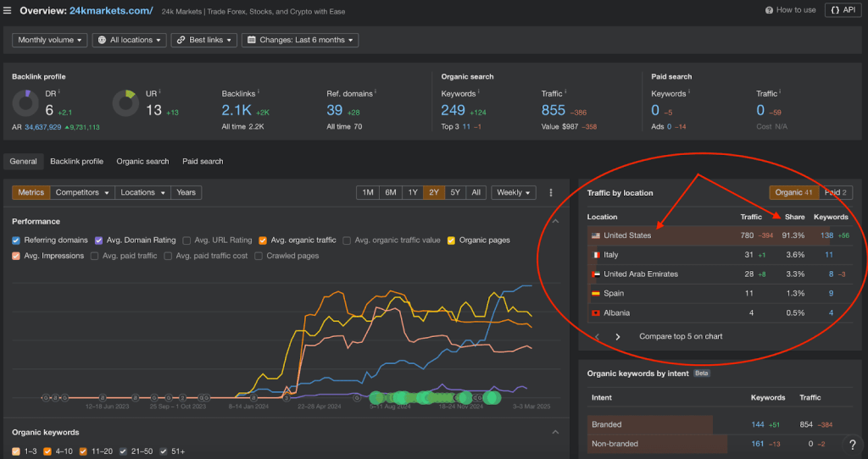Open the help question mark button
The width and height of the screenshot is (868, 459).
pyautogui.click(x=853, y=444)
